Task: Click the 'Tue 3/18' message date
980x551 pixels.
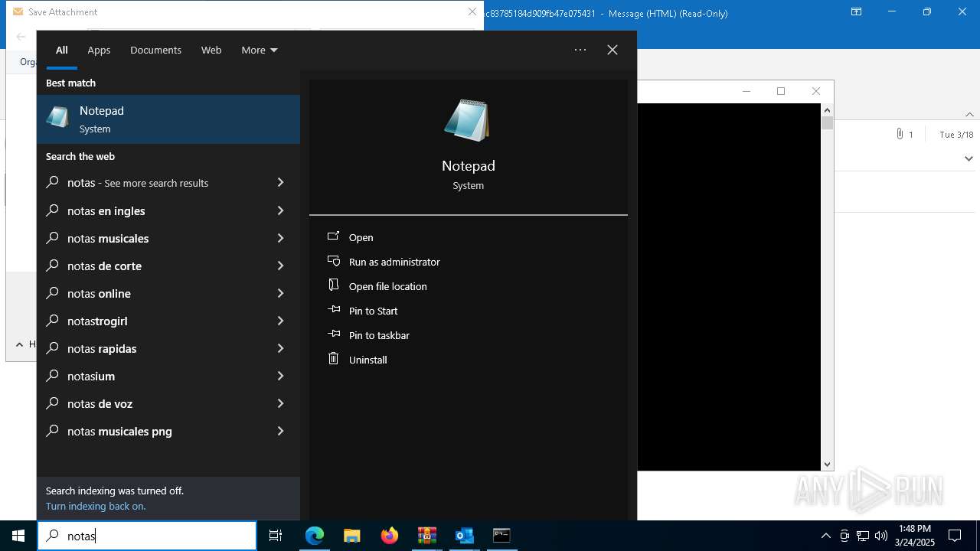Action: [x=956, y=135]
